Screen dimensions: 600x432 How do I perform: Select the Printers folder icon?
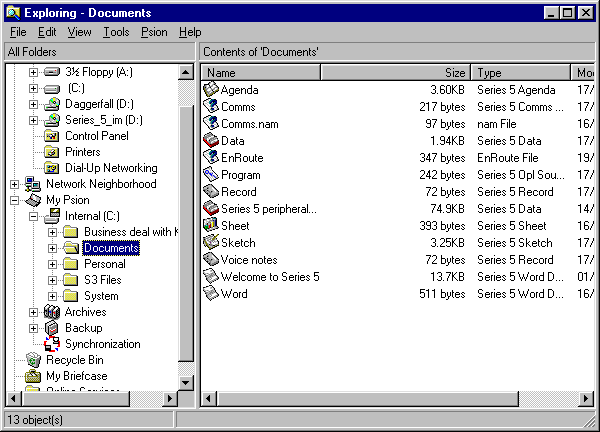coord(52,152)
